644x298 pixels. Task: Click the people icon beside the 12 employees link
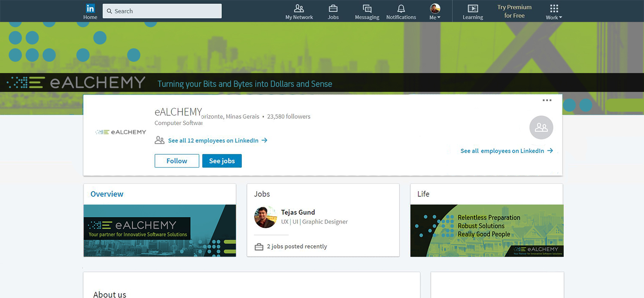[x=160, y=140]
